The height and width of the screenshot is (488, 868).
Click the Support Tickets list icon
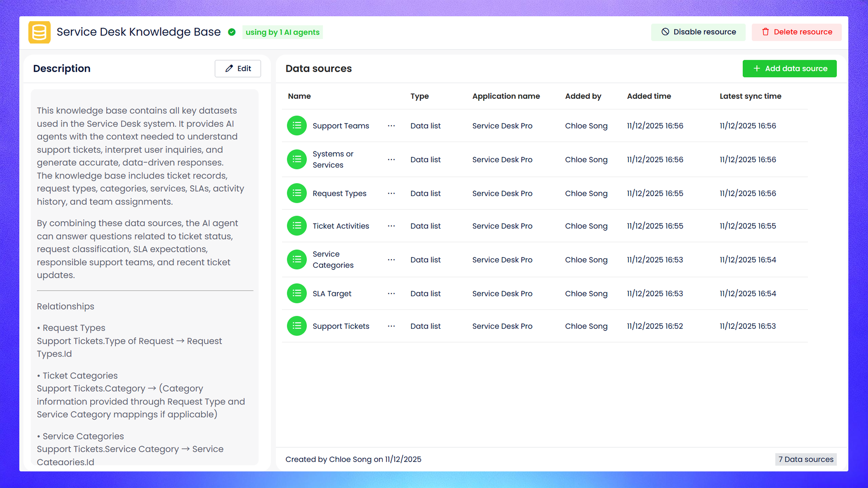pyautogui.click(x=297, y=326)
